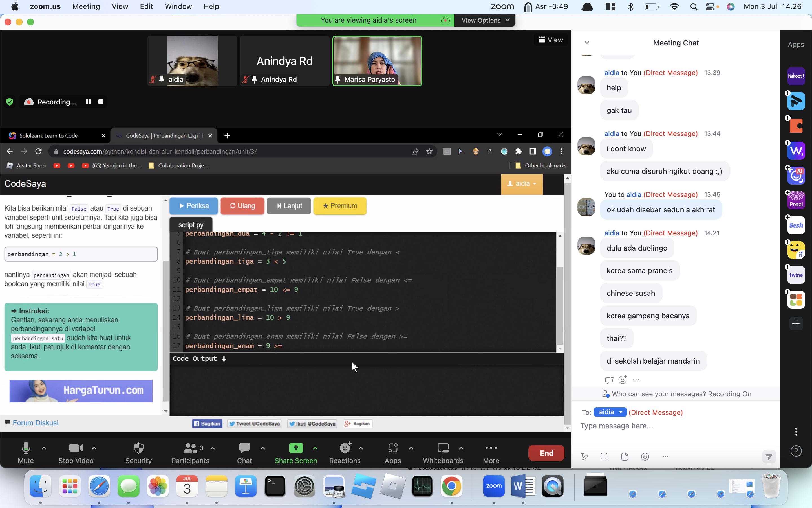Click the send message arrow in chat
Viewport: 812px width, 508px height.
[769, 457]
